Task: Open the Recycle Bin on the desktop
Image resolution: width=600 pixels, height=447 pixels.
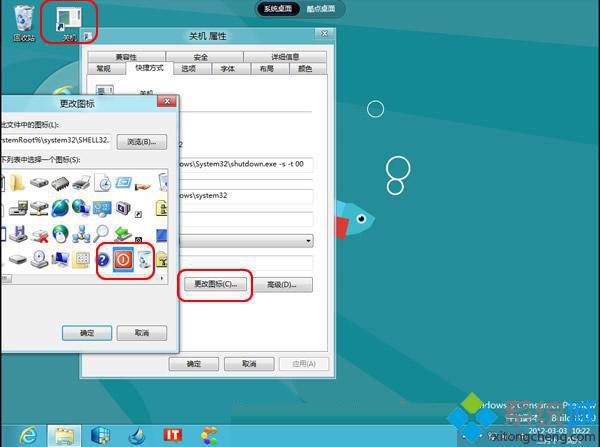Action: [x=24, y=23]
